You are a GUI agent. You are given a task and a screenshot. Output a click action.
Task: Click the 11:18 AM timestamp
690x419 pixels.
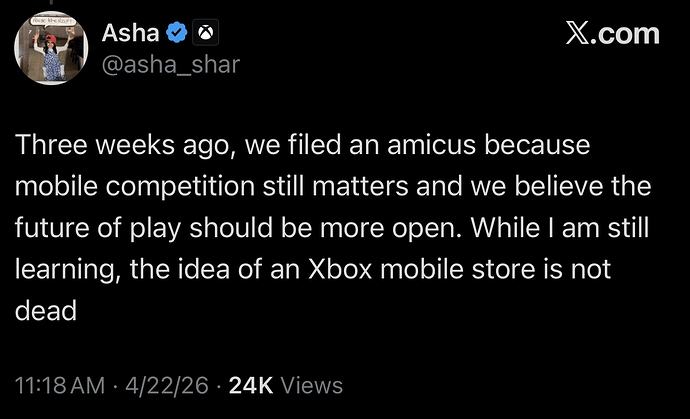pos(59,385)
